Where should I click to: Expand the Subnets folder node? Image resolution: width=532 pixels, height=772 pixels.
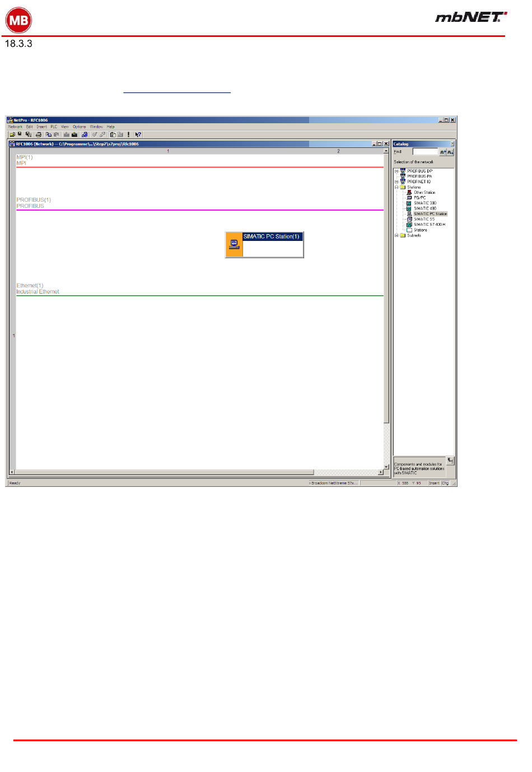[x=396, y=236]
